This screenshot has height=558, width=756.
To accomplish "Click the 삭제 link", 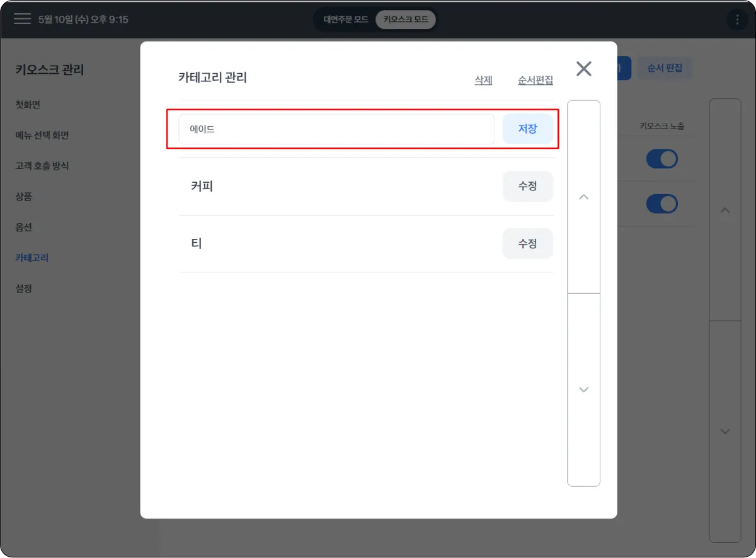I will pos(483,80).
